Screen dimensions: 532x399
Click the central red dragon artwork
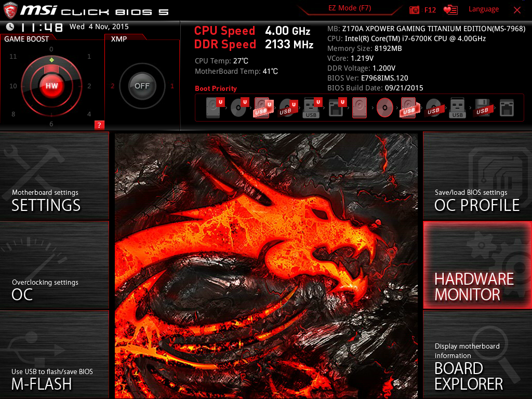tap(266, 265)
